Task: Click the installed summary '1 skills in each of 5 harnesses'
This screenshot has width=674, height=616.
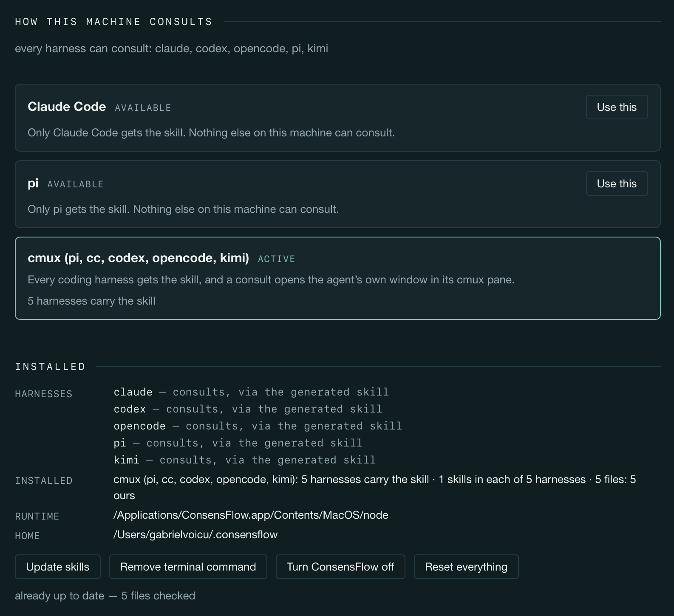Action: [512, 479]
